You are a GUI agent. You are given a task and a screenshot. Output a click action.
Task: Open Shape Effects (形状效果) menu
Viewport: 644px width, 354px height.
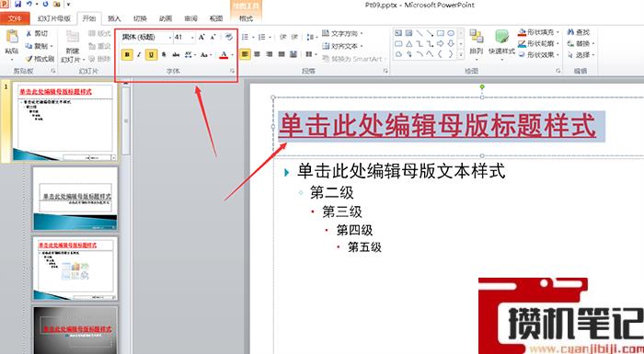(539, 54)
